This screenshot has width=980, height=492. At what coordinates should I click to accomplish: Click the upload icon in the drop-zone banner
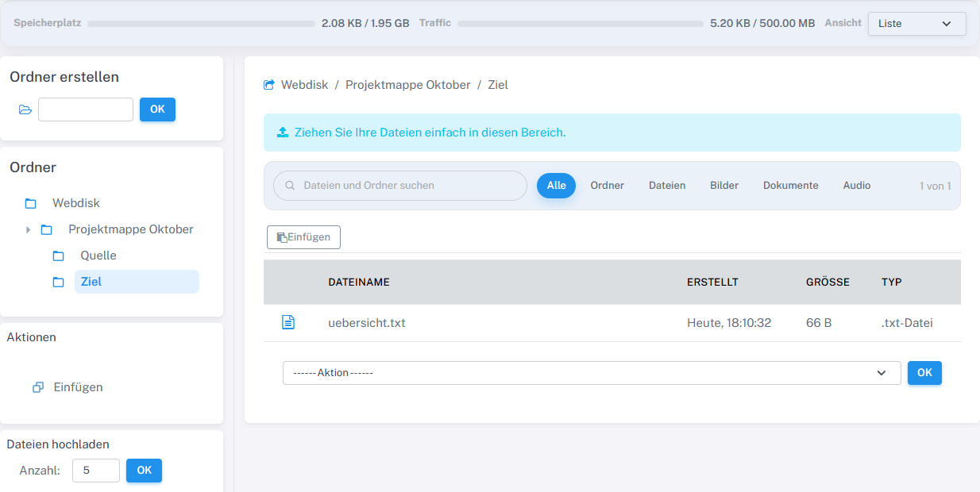point(283,133)
